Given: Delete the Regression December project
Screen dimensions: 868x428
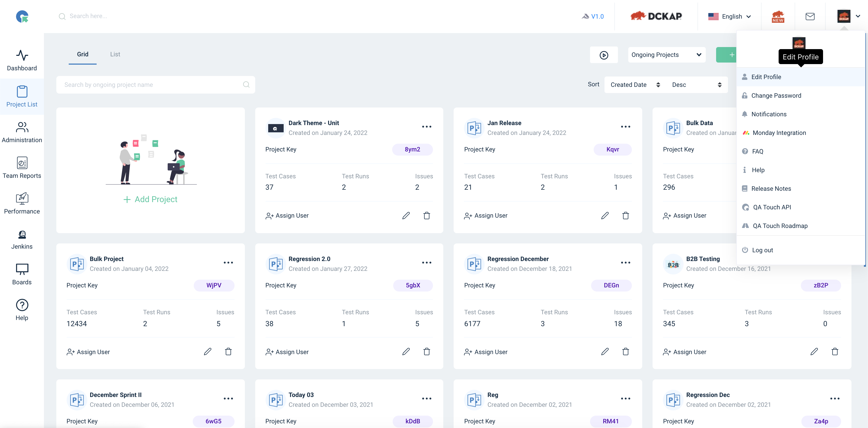Looking at the screenshot, I should click(x=625, y=352).
